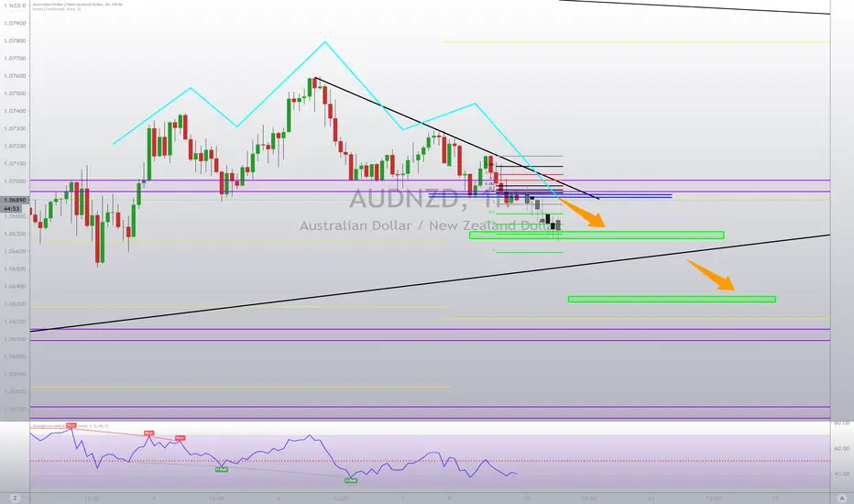
Task: Click the 60.00 oscillator scale label
Action: [x=842, y=448]
